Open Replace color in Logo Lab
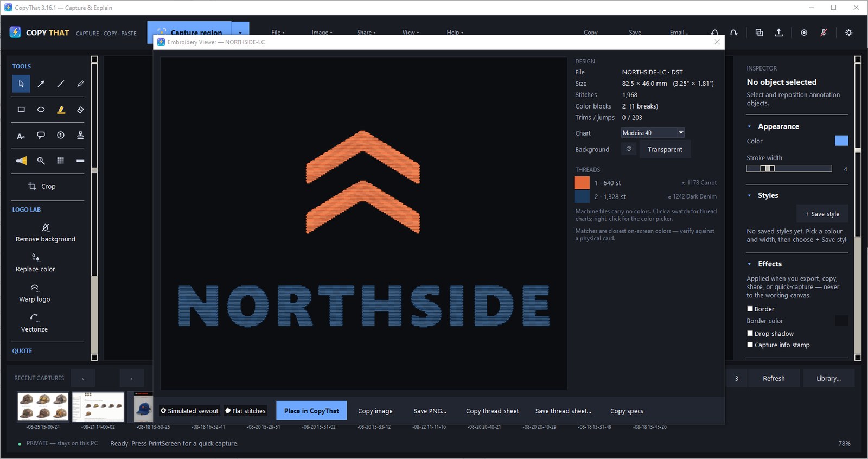 (36, 263)
